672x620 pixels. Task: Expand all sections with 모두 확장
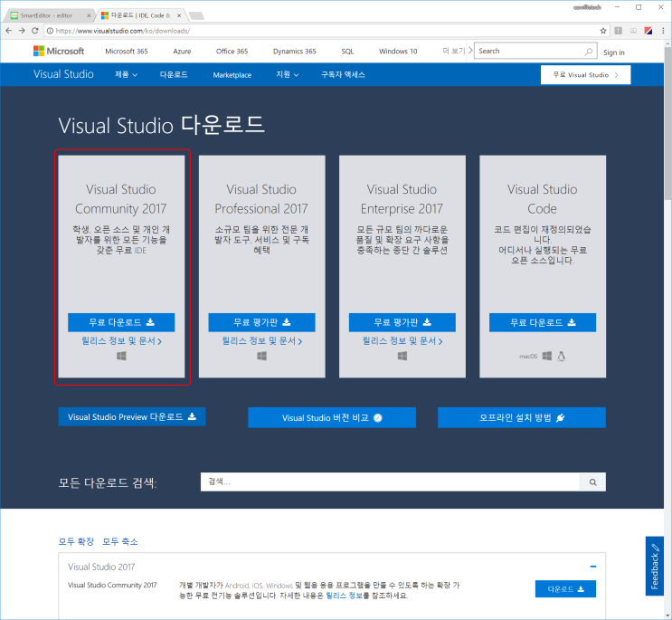[x=76, y=541]
